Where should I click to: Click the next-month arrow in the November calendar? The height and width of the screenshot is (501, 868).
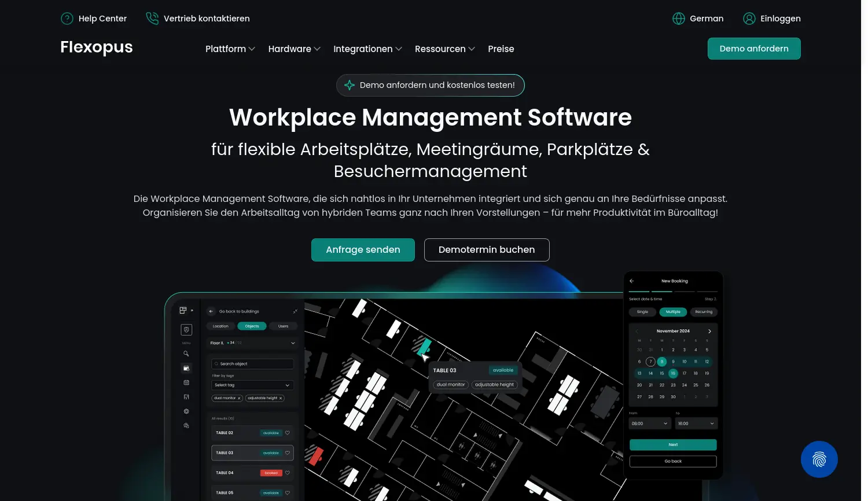tap(710, 331)
